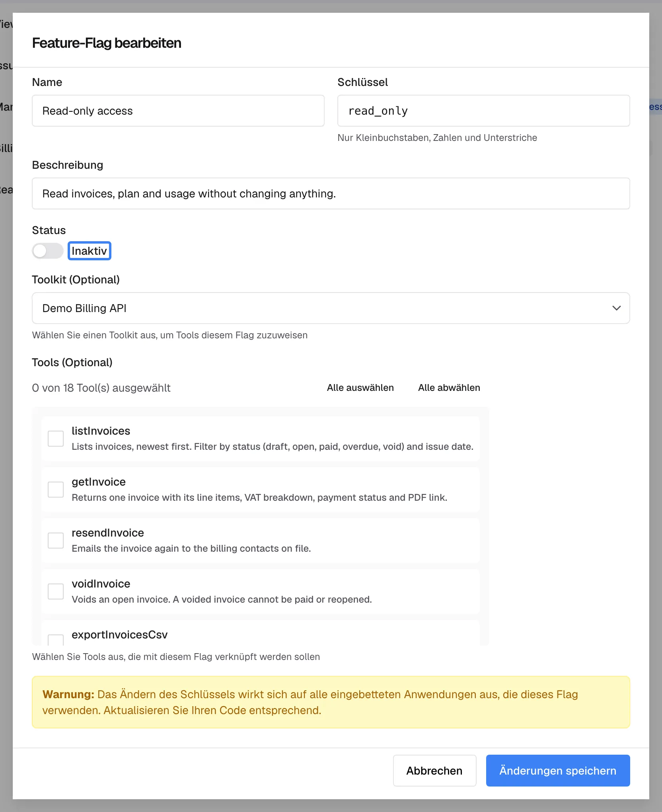The width and height of the screenshot is (662, 812).
Task: Click 'Wählen Sie Tools aus' helper text
Action: (x=176, y=657)
